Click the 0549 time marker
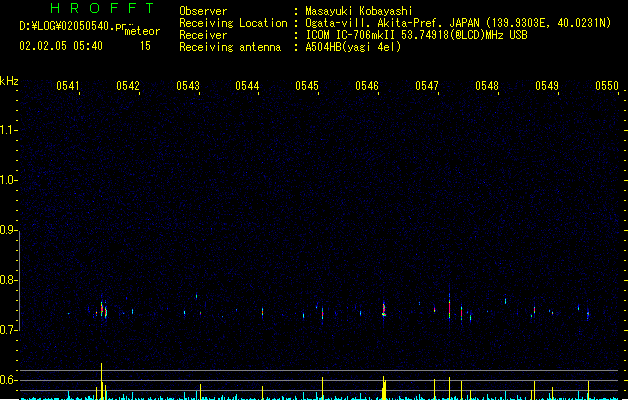 pyautogui.click(x=547, y=86)
